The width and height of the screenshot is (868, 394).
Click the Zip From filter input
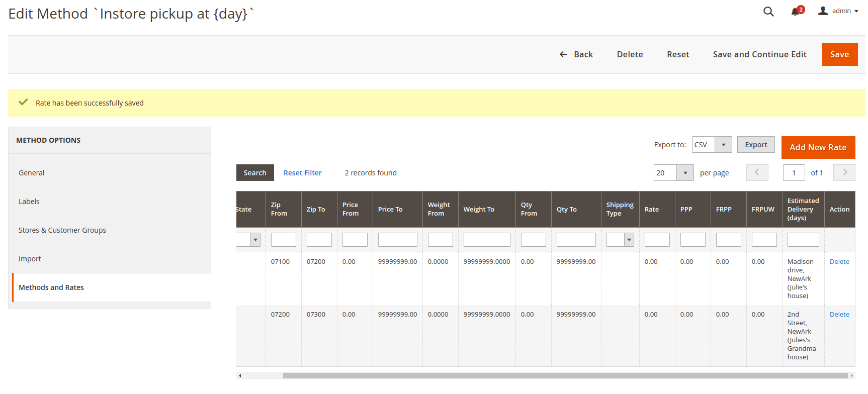point(283,240)
